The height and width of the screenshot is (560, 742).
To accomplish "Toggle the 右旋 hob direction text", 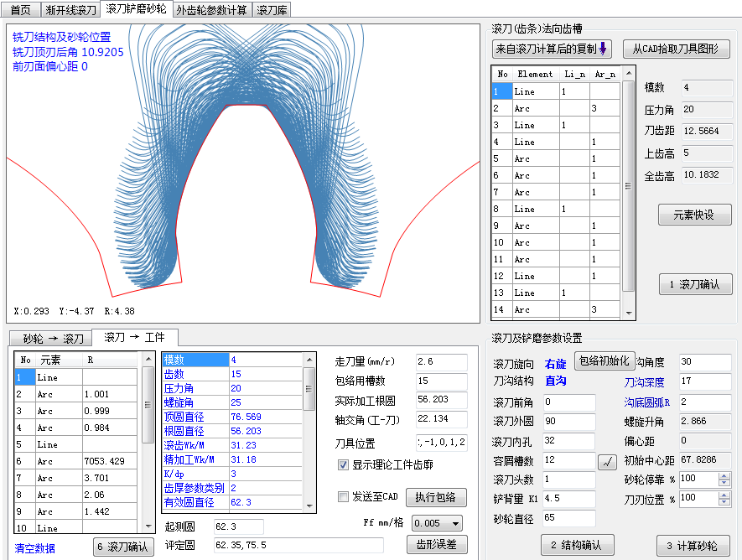I will click(556, 364).
